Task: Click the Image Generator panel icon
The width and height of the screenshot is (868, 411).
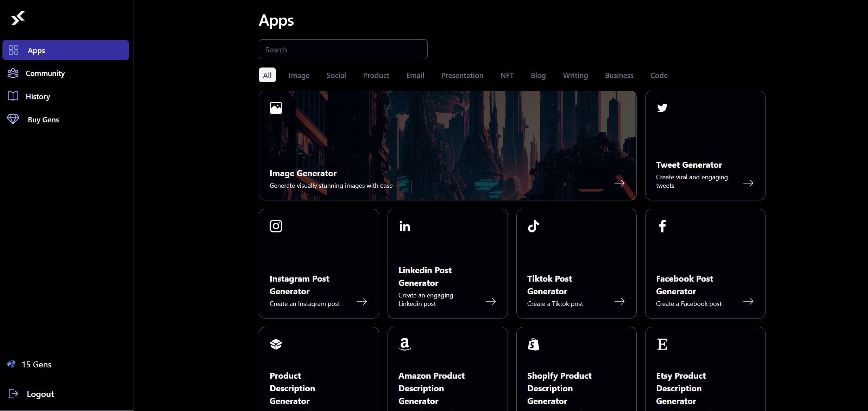Action: 276,107
